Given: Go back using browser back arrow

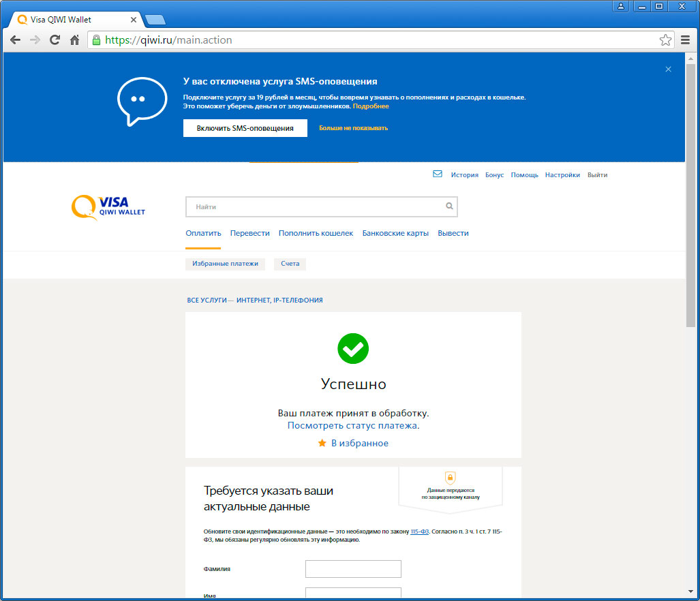Looking at the screenshot, I should tap(15, 40).
